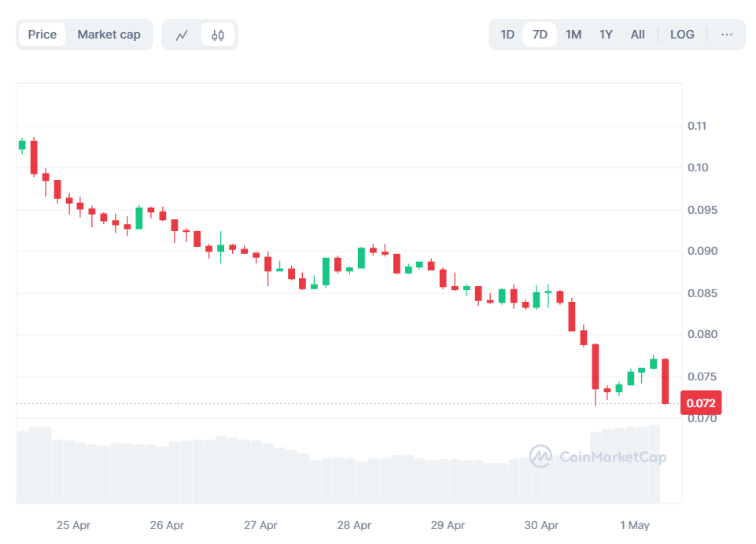Click the last red candlestick

tap(666, 381)
